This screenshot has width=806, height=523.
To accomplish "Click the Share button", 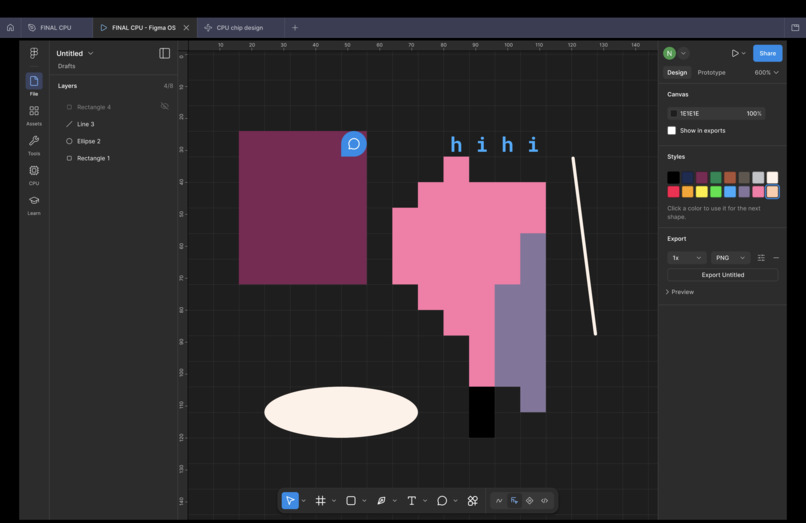I will [x=767, y=53].
